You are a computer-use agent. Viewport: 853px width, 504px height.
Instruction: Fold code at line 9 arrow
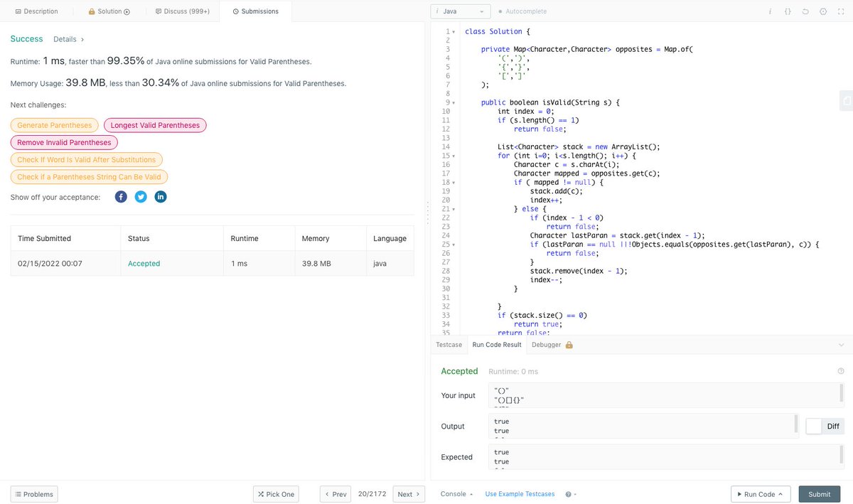pos(454,103)
